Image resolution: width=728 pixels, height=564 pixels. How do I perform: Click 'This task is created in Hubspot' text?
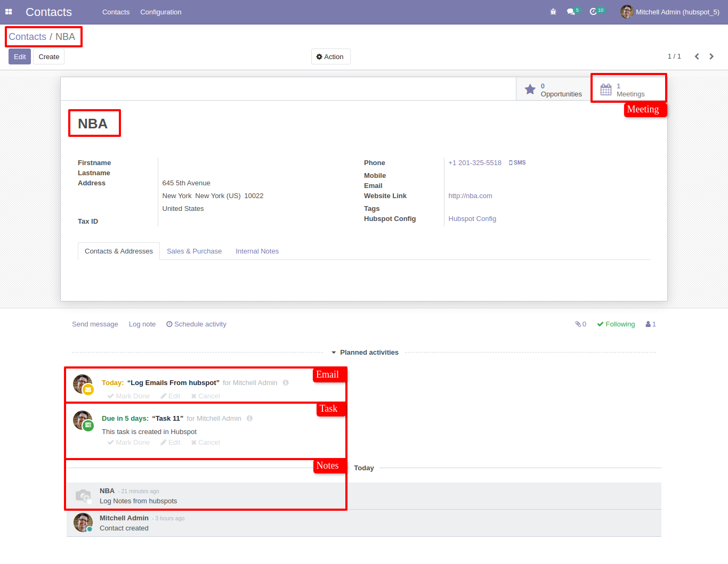tap(149, 432)
